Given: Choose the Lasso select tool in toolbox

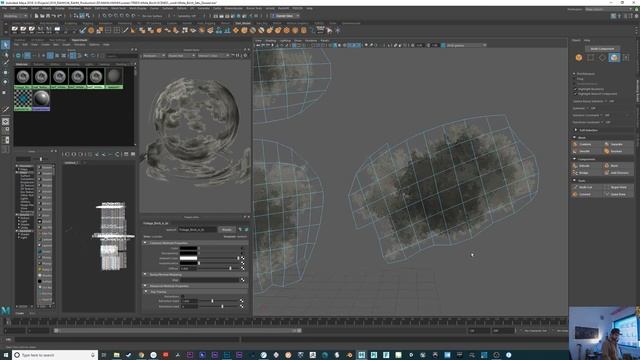Looking at the screenshot, I should pyautogui.click(x=5, y=54).
